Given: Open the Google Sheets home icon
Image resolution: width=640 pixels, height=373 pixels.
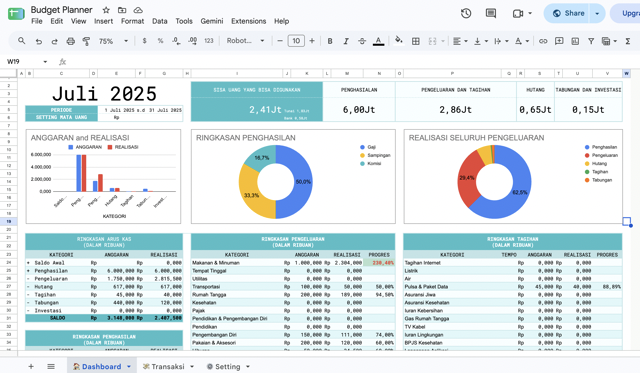Looking at the screenshot, I should pos(16,14).
